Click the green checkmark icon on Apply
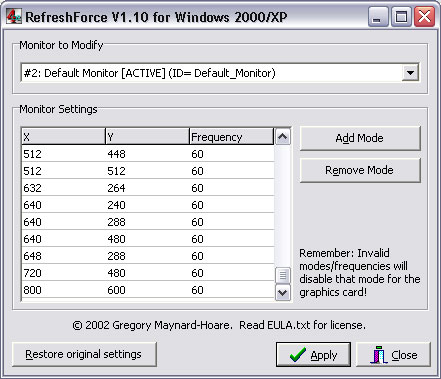441x379 pixels. tap(298, 355)
